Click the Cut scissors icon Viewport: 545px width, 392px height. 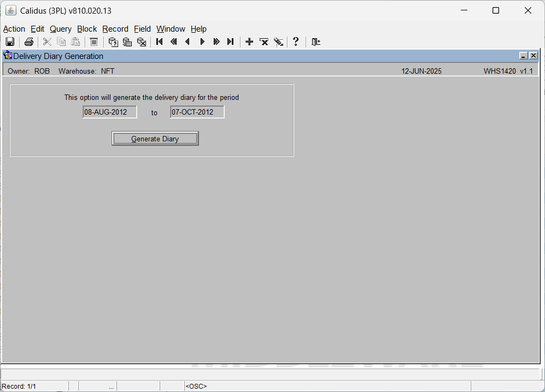point(47,42)
